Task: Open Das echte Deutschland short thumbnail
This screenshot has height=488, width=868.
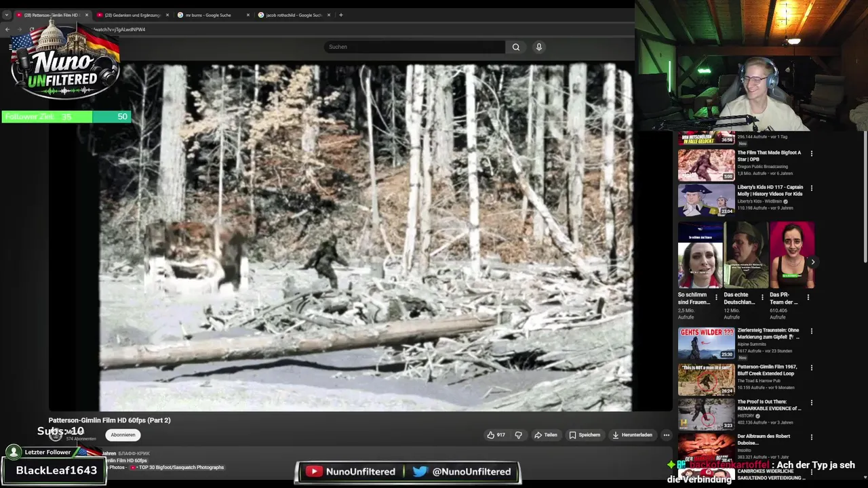Action: click(746, 255)
